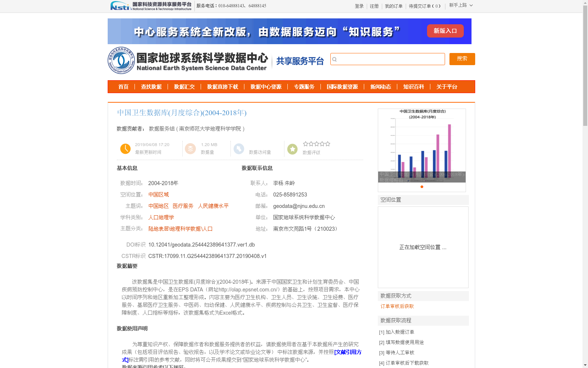Click the step [4] 订单审核后下载获取

tap(404, 363)
